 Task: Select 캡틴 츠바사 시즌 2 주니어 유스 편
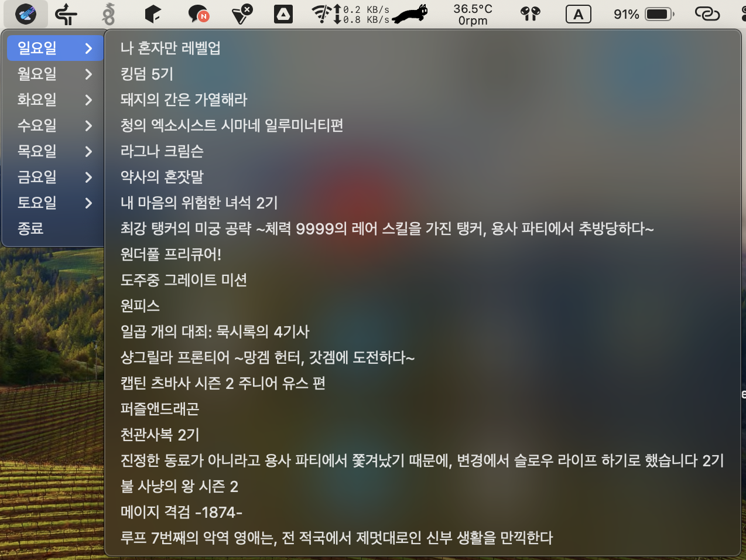422,383
